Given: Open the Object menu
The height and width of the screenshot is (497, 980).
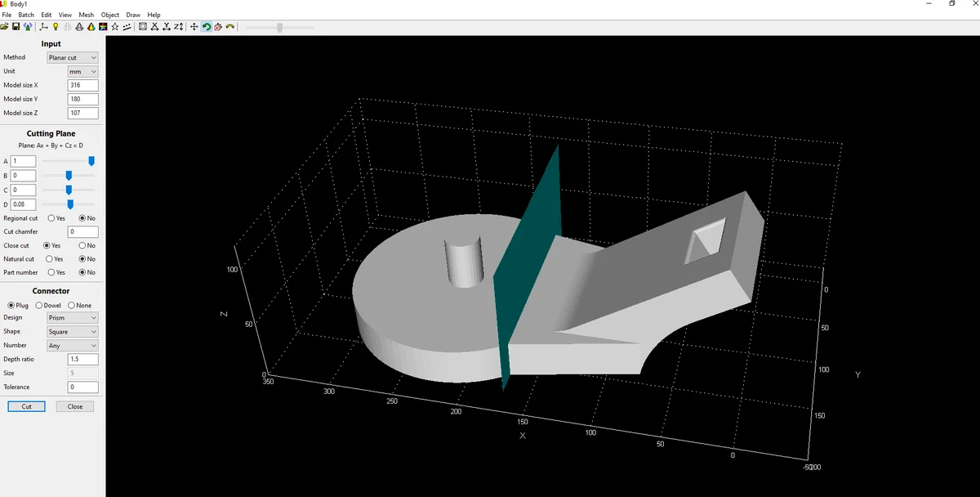Looking at the screenshot, I should point(110,15).
